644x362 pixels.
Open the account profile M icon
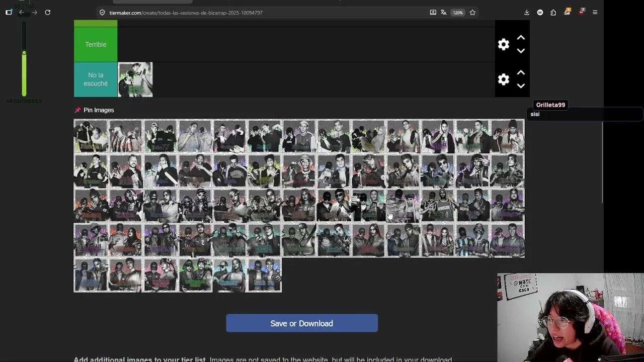click(540, 12)
